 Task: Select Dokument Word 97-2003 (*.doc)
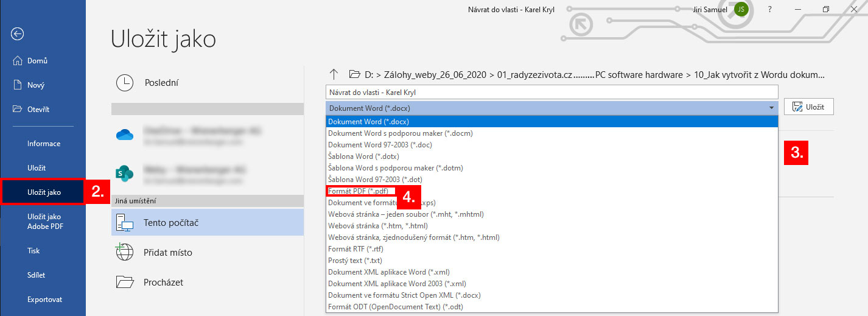551,144
